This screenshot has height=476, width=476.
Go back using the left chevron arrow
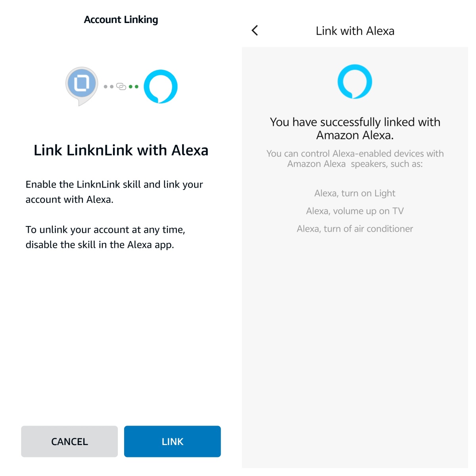pos(255,31)
